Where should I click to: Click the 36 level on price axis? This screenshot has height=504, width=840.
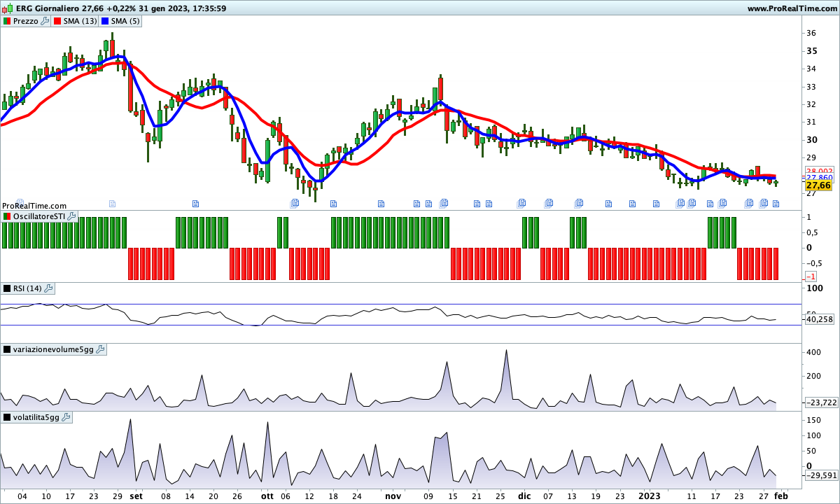(811, 33)
